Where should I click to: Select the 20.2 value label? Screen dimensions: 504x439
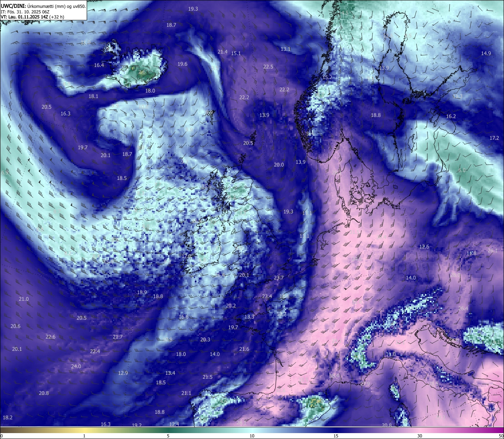coord(231,306)
